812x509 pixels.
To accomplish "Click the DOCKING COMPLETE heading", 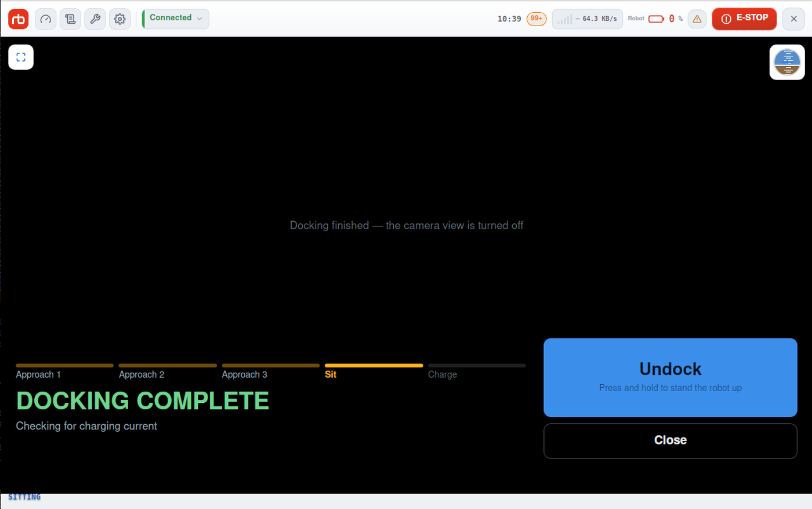I will [x=143, y=400].
